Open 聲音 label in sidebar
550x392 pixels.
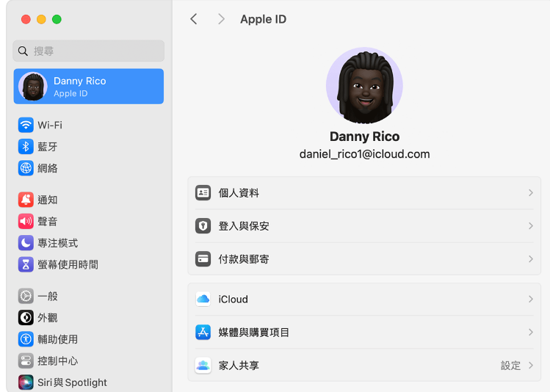[47, 222]
